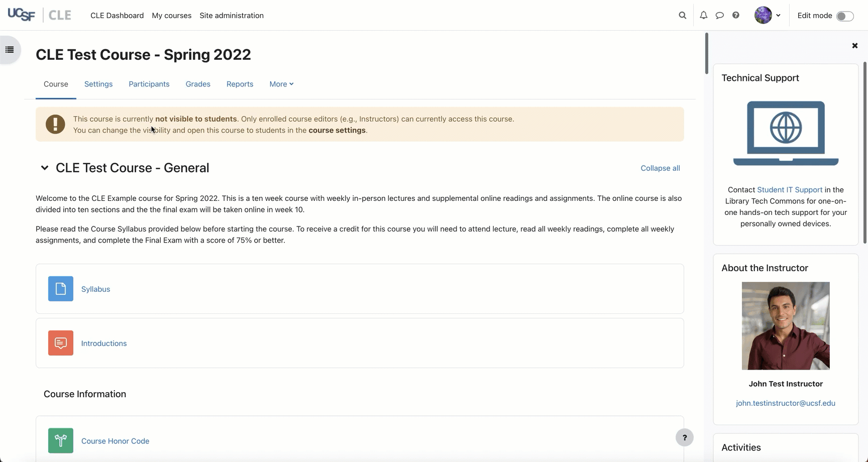
Task: Open My courses
Action: coord(171,16)
